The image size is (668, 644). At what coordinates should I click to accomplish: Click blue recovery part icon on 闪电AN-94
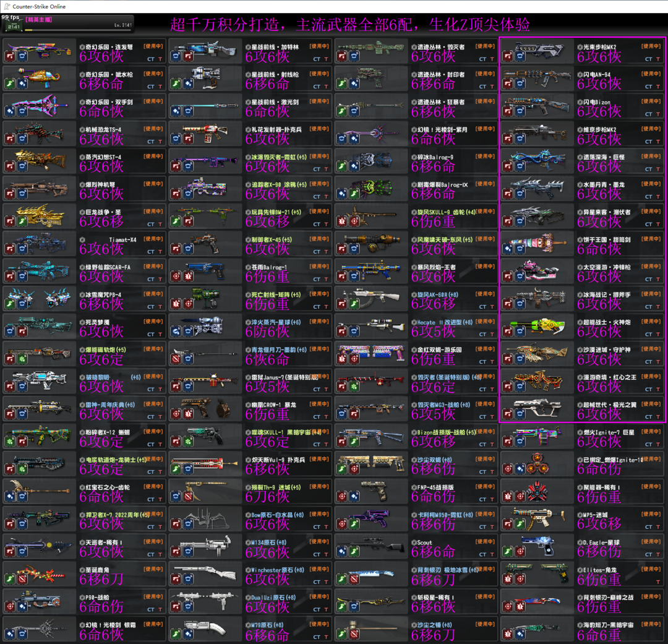point(520,84)
